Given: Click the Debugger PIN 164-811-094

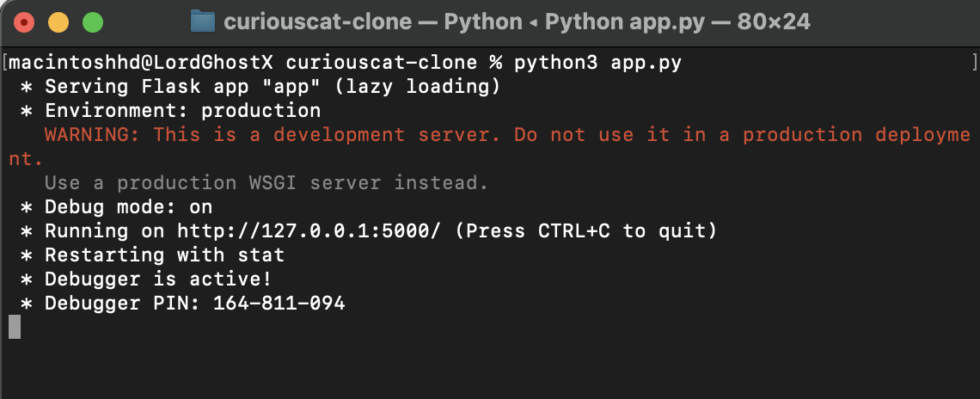Looking at the screenshot, I should click(x=279, y=304).
